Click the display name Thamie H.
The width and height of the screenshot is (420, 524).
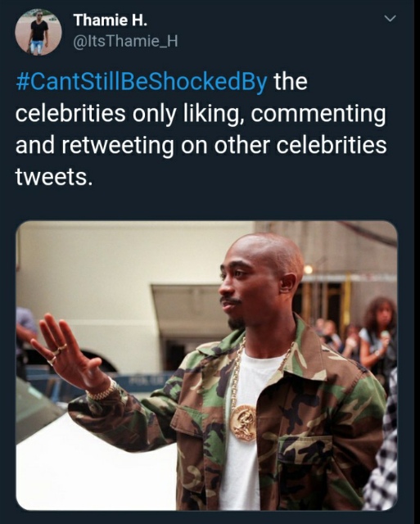[x=111, y=20]
